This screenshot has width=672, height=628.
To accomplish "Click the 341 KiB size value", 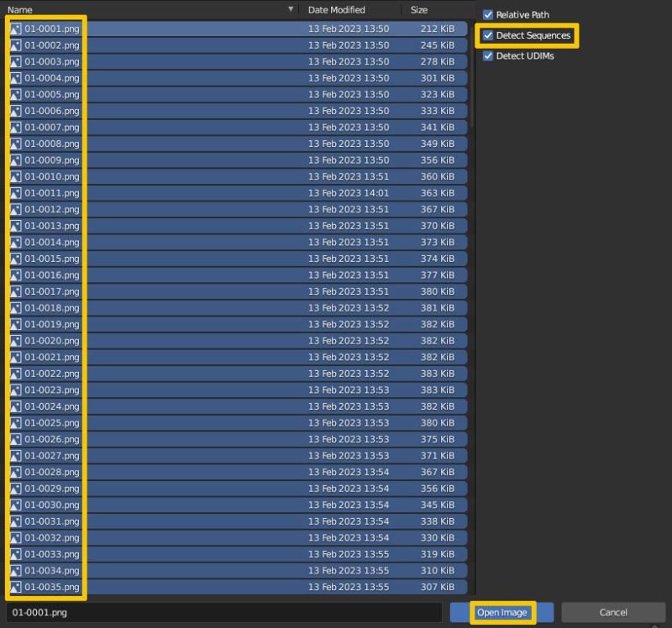I will pos(437,128).
